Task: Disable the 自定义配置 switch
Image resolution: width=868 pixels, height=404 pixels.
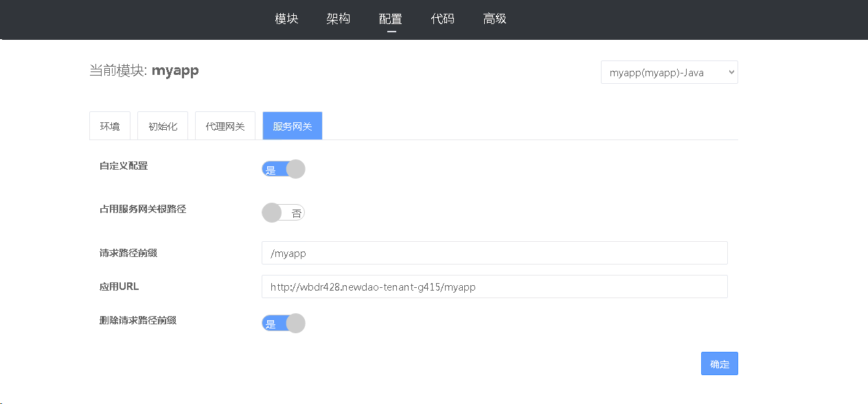Action: (283, 170)
